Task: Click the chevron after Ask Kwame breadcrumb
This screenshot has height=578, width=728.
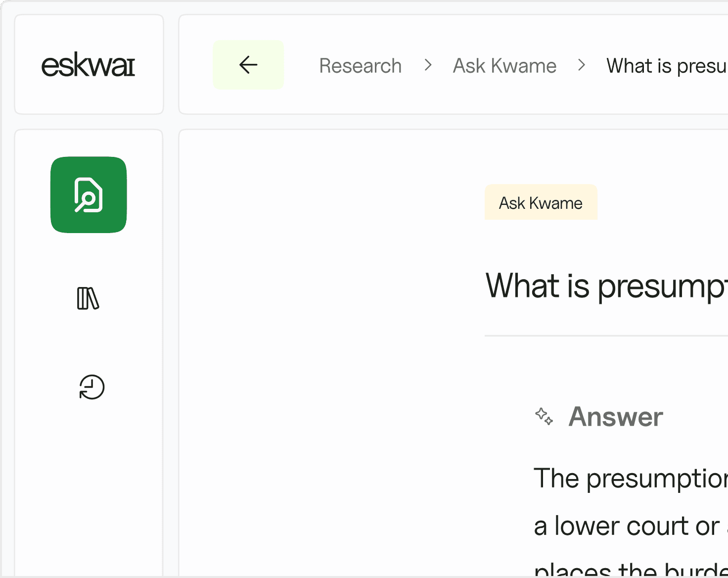Action: click(582, 65)
